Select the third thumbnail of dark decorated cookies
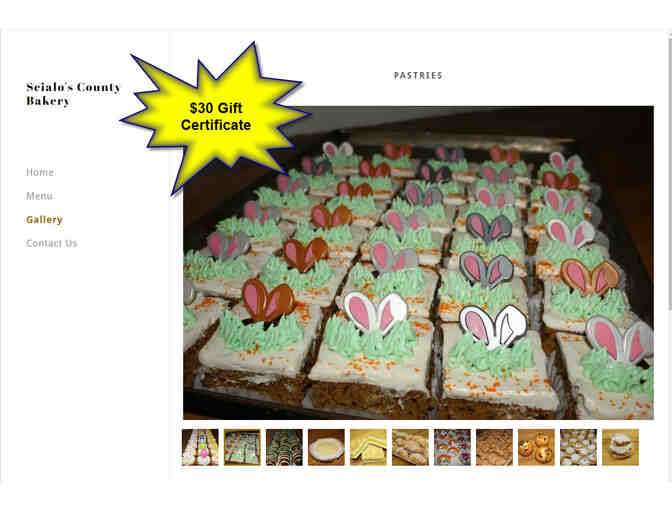Viewport: 672px width, 510px height. click(x=284, y=447)
